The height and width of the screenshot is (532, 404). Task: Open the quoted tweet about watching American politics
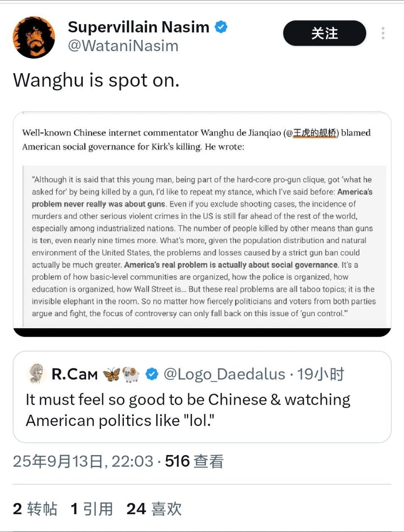click(202, 397)
